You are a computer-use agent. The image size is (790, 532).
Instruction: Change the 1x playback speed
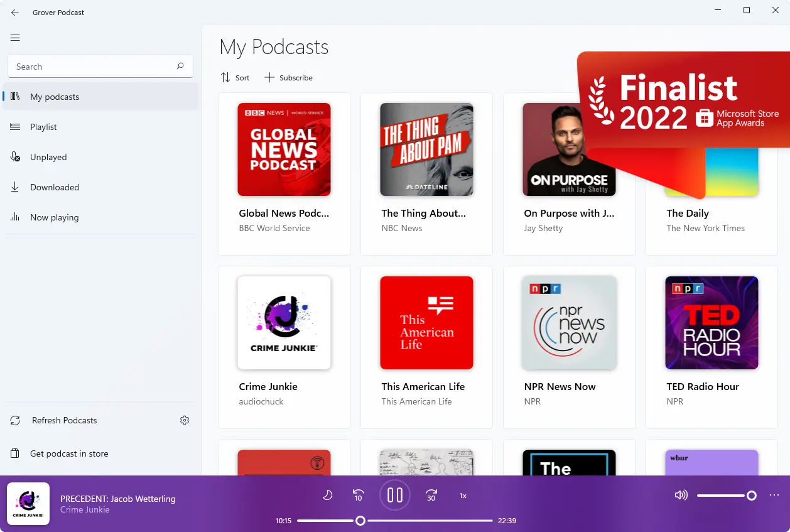pyautogui.click(x=463, y=496)
